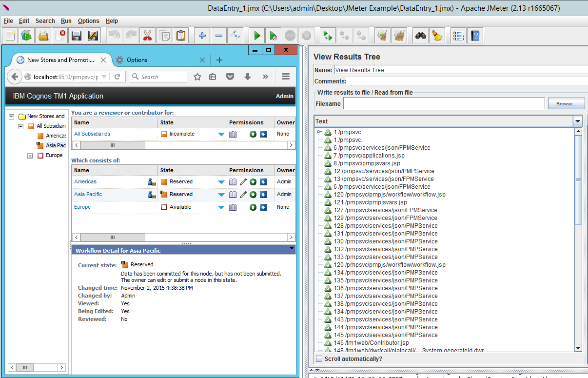
Task: Create a new JMeter test plan
Action: 11,36
